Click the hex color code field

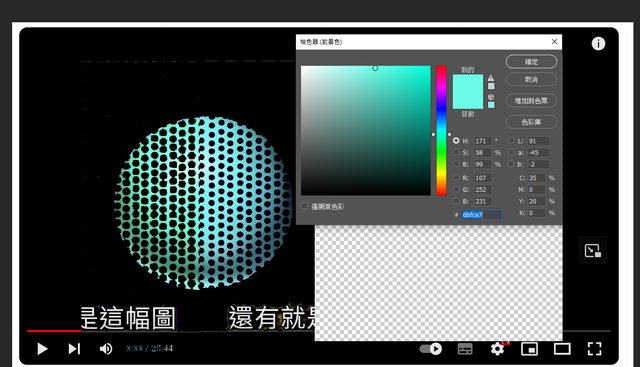pyautogui.click(x=481, y=215)
